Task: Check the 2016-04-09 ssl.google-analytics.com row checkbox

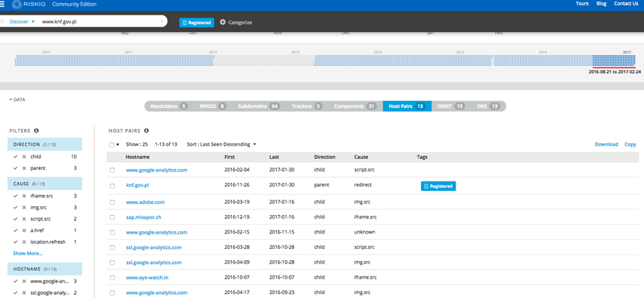Action: tap(112, 263)
